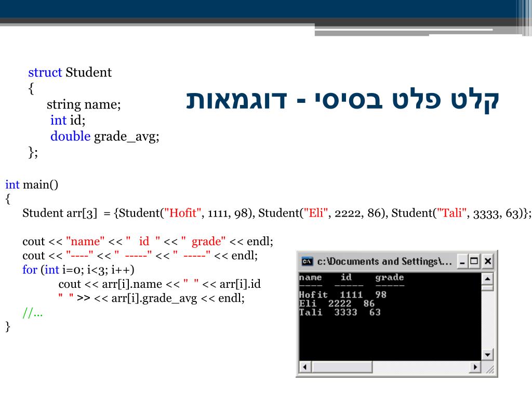
Task: Click 'arr[i].name' in the loop body
Action: point(132,284)
